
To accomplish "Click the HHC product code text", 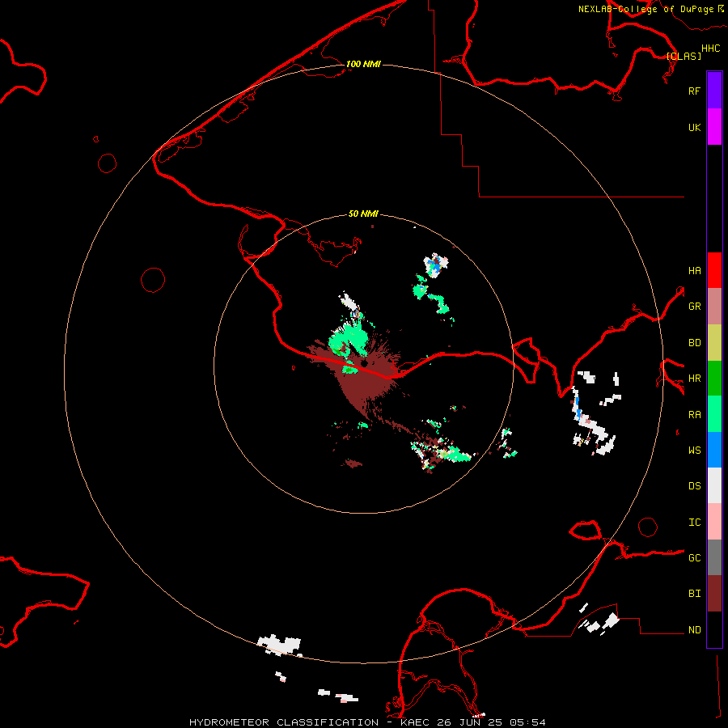I will [x=710, y=49].
